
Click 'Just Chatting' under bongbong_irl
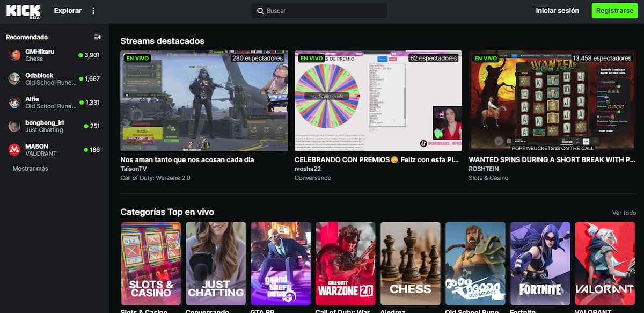tap(44, 130)
